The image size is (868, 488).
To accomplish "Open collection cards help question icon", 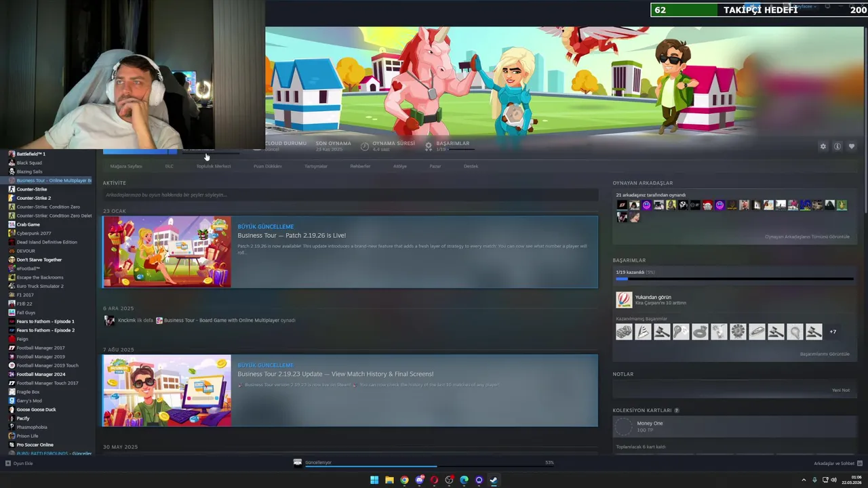I will (x=676, y=410).
